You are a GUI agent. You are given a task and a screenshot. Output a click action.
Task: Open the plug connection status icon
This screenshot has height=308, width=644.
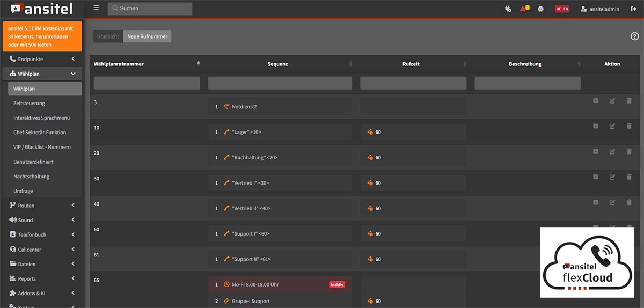coord(508,9)
